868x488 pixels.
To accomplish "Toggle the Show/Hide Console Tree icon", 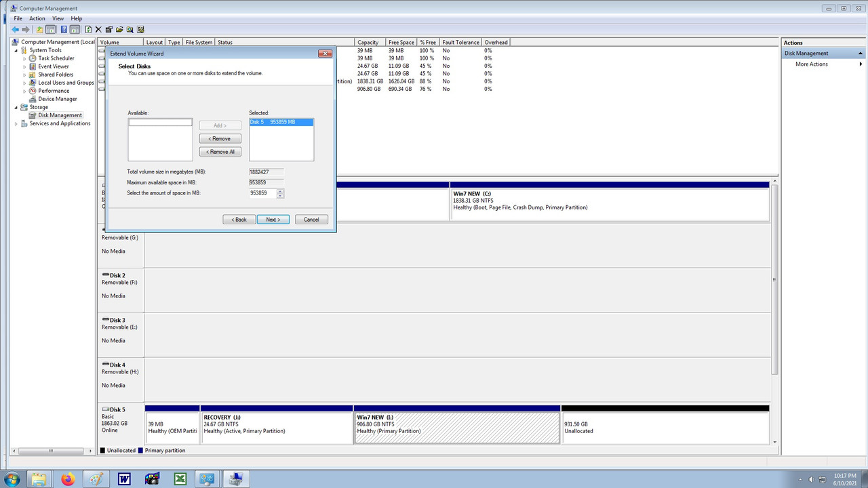I will click(50, 29).
